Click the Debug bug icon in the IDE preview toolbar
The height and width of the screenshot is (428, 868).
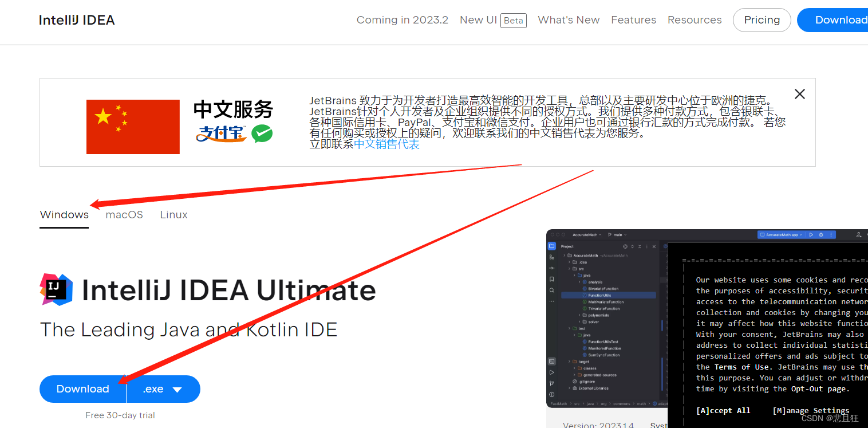pos(821,235)
